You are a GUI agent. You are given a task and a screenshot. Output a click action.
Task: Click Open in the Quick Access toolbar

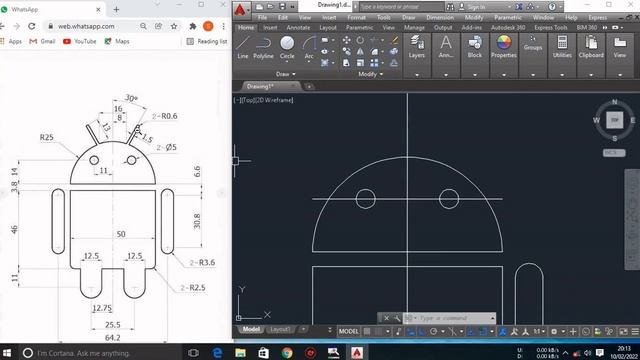(x=271, y=7)
